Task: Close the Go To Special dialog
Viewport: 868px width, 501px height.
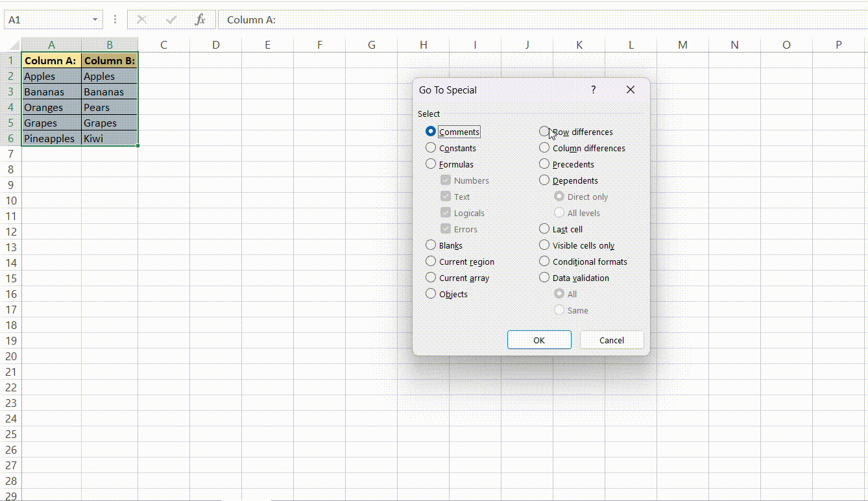Action: tap(631, 90)
